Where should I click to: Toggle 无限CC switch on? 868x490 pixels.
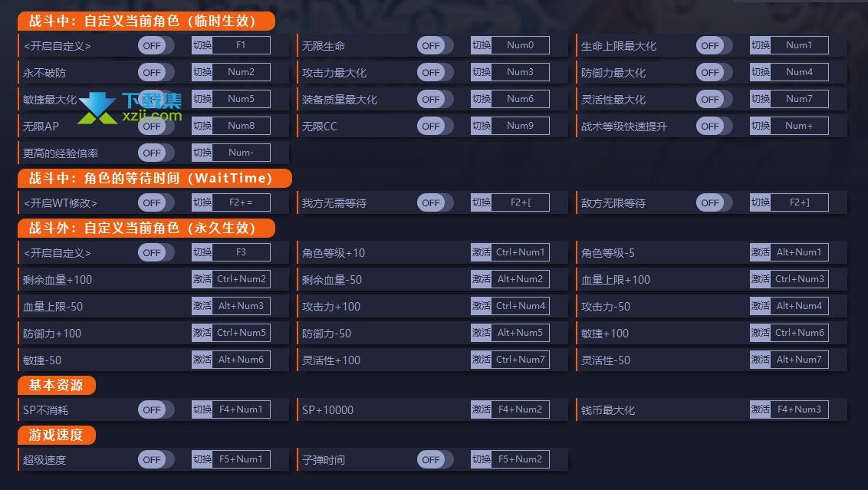pos(435,127)
